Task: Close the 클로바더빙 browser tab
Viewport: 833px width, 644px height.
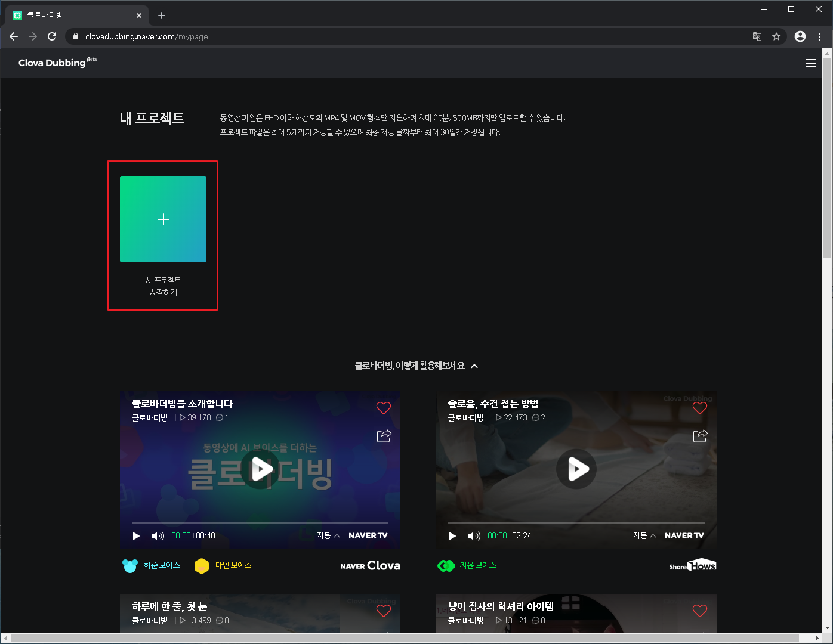Action: [x=139, y=16]
